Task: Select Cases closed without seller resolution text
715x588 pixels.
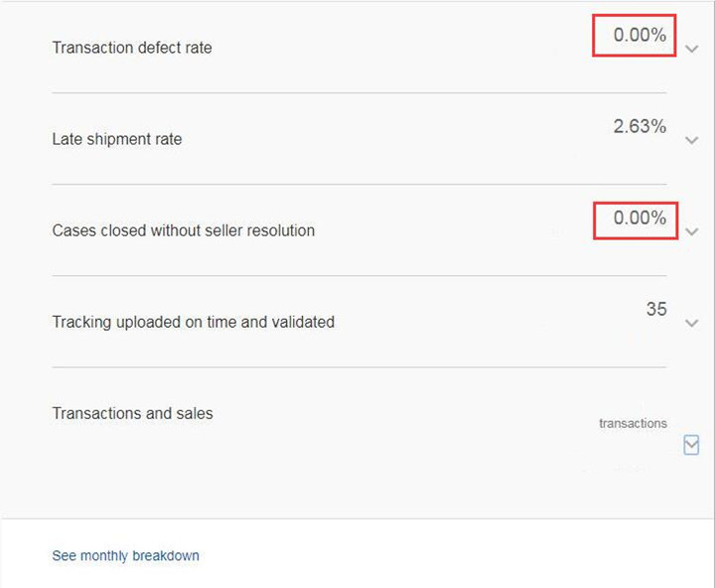Action: pos(184,230)
